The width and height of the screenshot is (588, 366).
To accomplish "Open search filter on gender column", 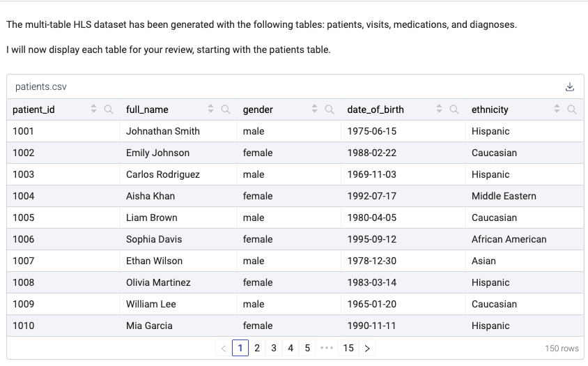I will tap(330, 109).
